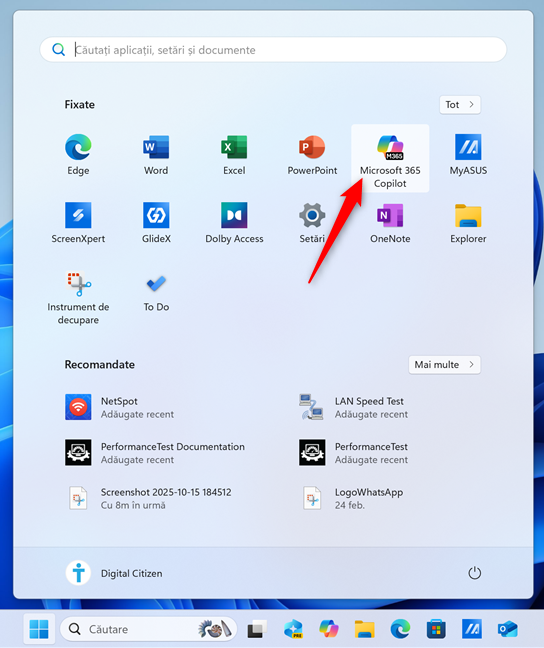Open File Explorer from the taskbar
This screenshot has width=544, height=648.
pos(365,629)
